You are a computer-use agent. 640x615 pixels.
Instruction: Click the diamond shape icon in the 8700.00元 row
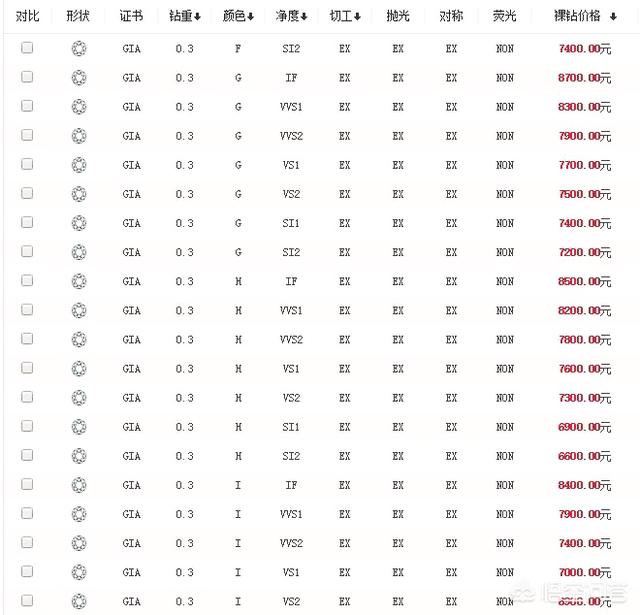[79, 77]
